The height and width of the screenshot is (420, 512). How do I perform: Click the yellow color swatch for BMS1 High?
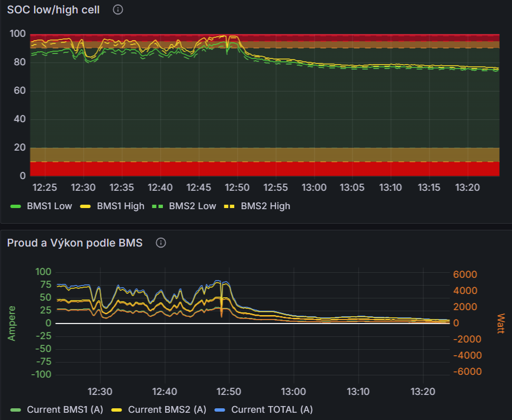coord(86,206)
